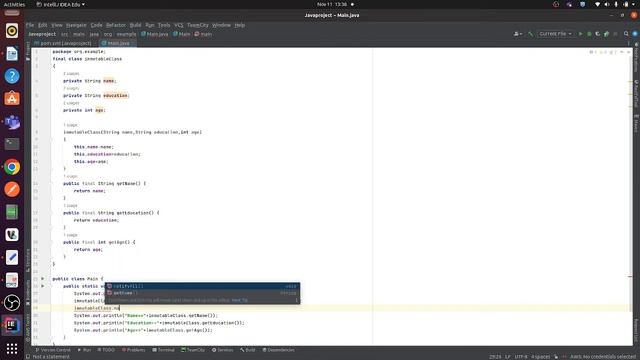Click the line:column position in status bar

pyautogui.click(x=495, y=357)
